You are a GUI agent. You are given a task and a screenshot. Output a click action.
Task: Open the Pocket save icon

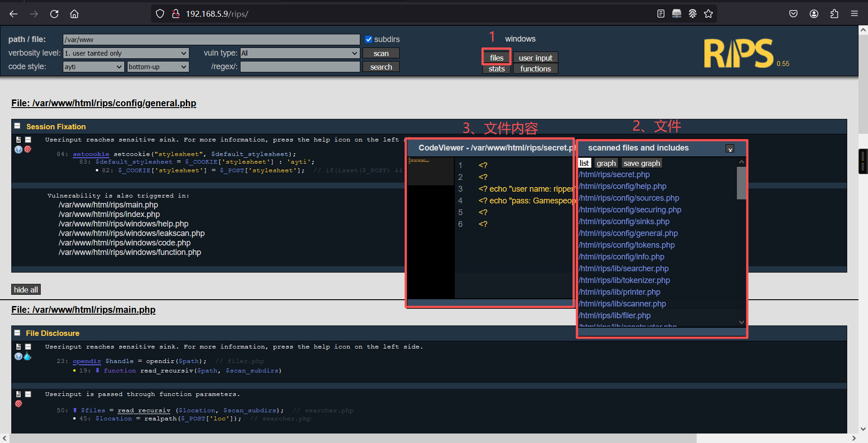(x=793, y=14)
